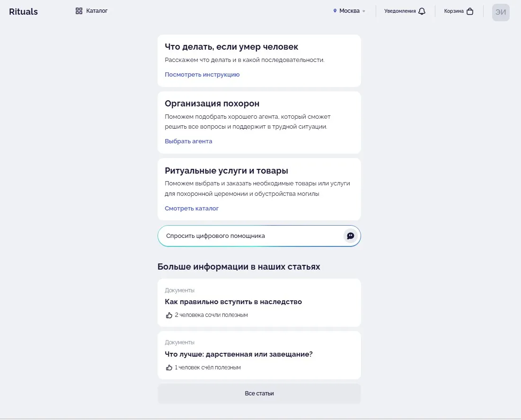Open Уведомления in the header
The image size is (521, 420).
pyautogui.click(x=400, y=11)
